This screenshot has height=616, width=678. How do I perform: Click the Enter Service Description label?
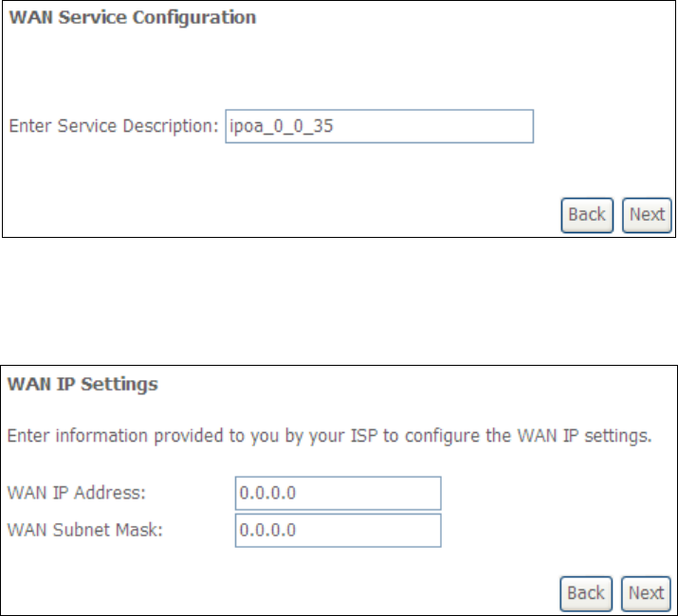coord(113,127)
